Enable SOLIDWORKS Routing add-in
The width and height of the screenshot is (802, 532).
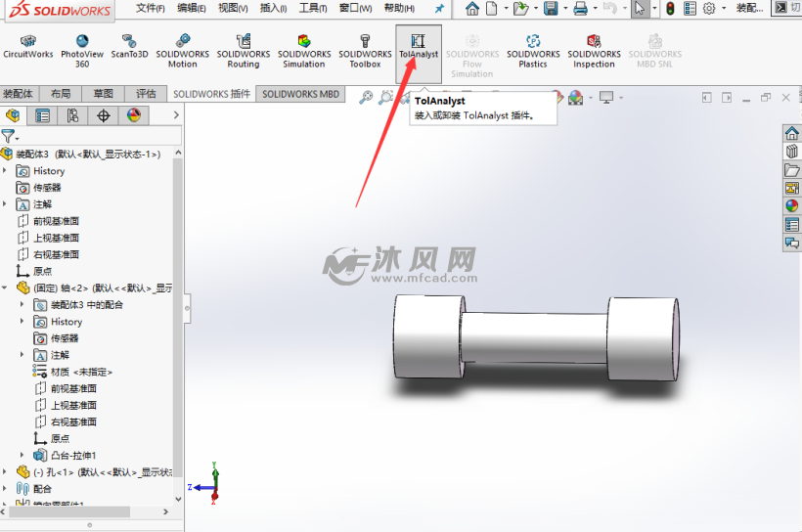[x=244, y=51]
